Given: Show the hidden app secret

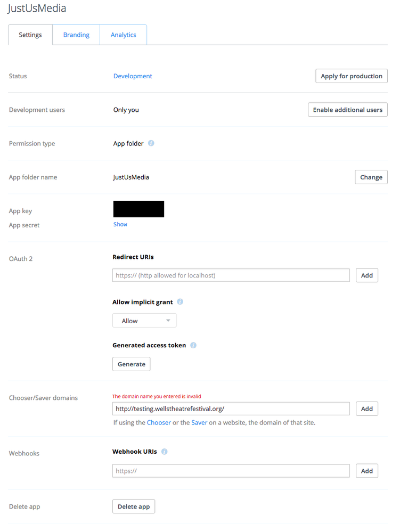Looking at the screenshot, I should coord(120,224).
